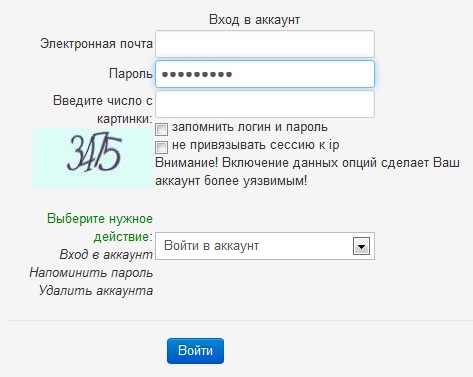Click the captcha number input field
Viewport: 473px width, 377px height.
click(x=265, y=104)
